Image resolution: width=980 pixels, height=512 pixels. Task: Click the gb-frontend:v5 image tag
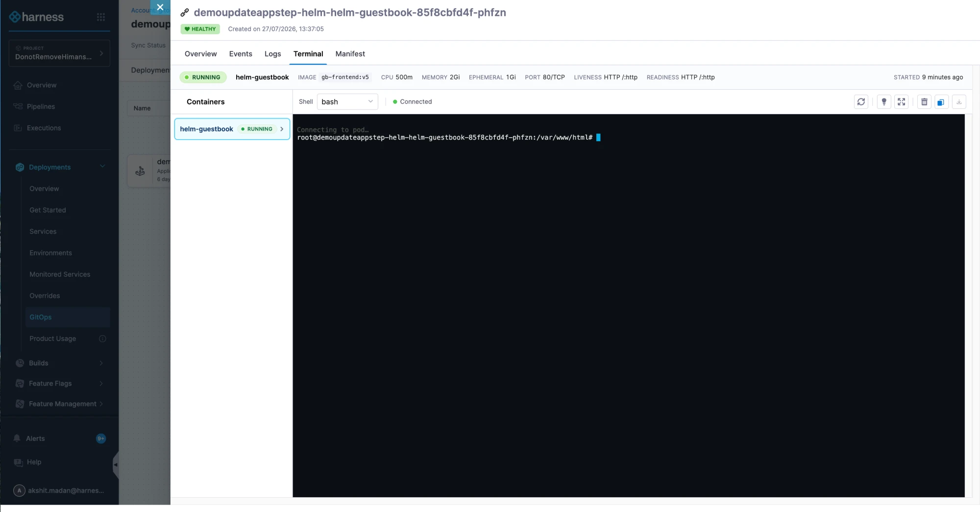pyautogui.click(x=345, y=77)
